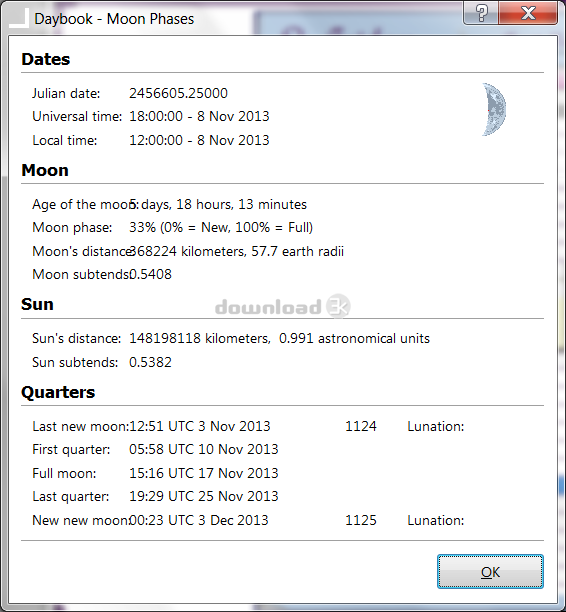The width and height of the screenshot is (566, 612).
Task: Click the OK button
Action: click(490, 571)
